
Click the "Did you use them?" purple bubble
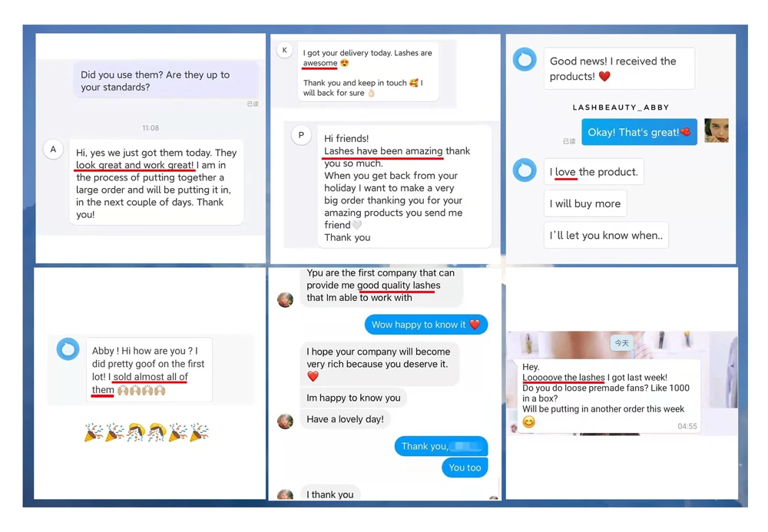click(166, 81)
